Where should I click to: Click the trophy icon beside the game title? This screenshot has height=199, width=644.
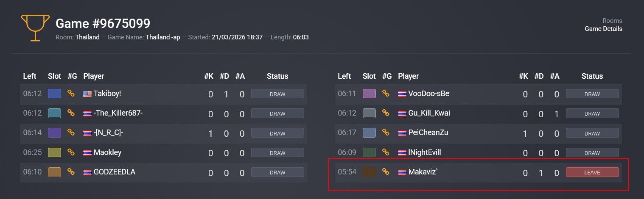point(33,28)
